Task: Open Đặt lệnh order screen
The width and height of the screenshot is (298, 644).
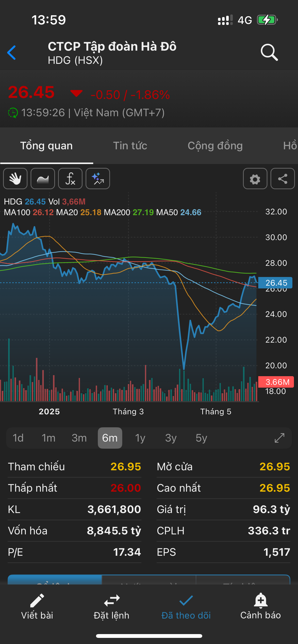Action: (112, 607)
